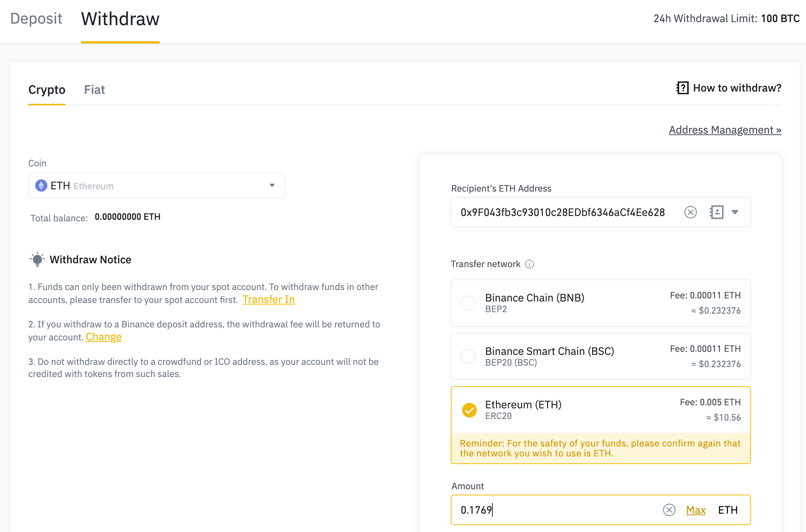
Task: Select the Withdraw tab
Action: click(120, 19)
